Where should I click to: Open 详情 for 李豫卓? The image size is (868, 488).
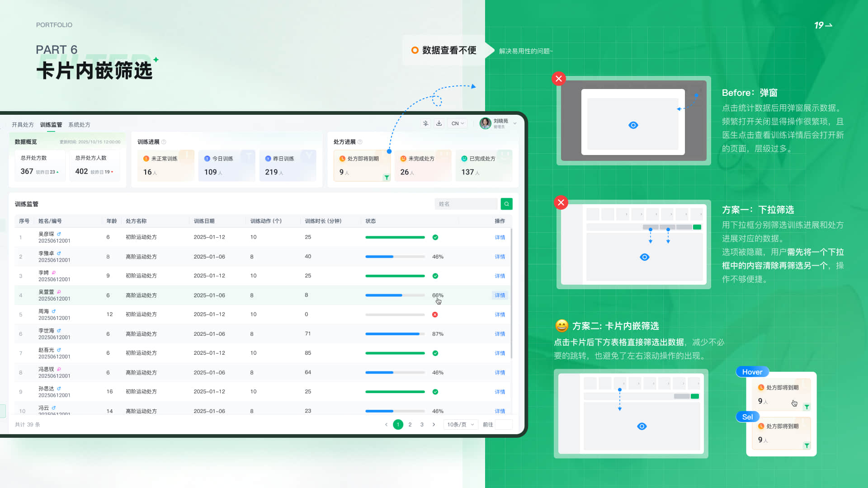500,257
